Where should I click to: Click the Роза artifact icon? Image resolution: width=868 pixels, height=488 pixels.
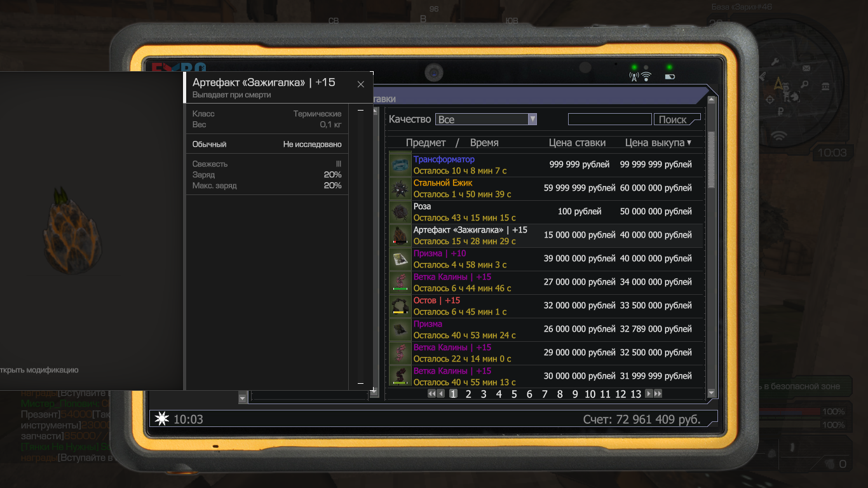[400, 212]
